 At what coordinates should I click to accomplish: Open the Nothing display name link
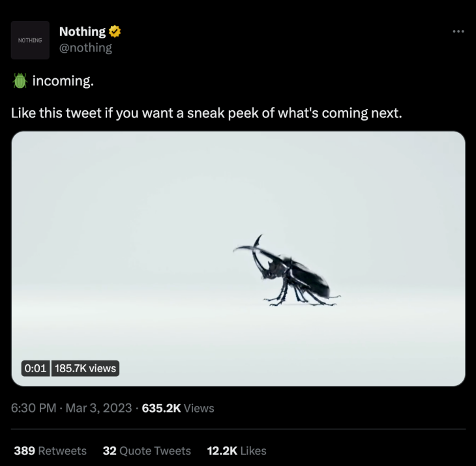82,31
